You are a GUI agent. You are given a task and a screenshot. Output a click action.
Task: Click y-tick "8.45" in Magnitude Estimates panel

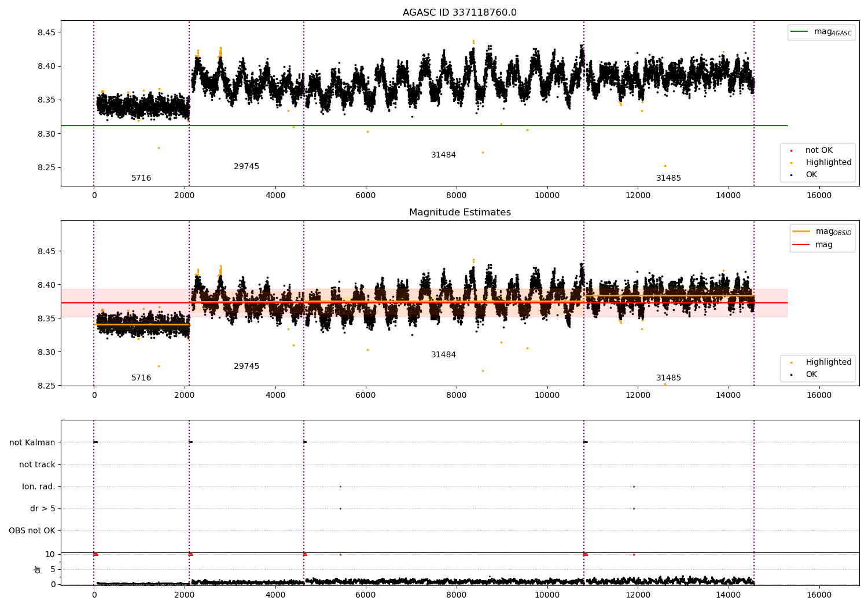[46, 251]
